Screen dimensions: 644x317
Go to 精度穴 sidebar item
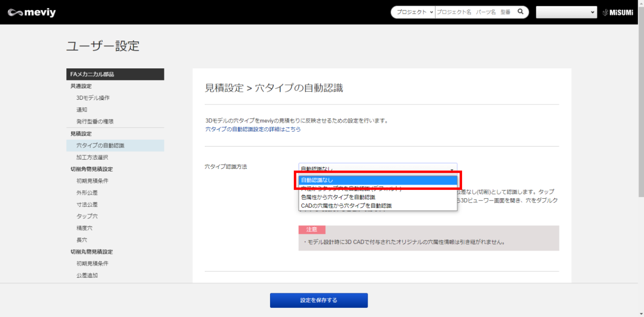pyautogui.click(x=84, y=228)
